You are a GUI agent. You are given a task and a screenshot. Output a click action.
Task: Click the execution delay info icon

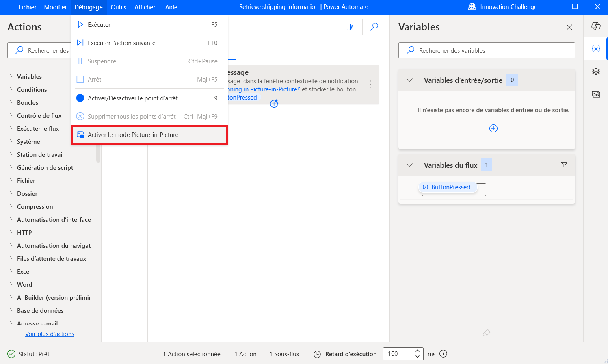click(x=444, y=353)
